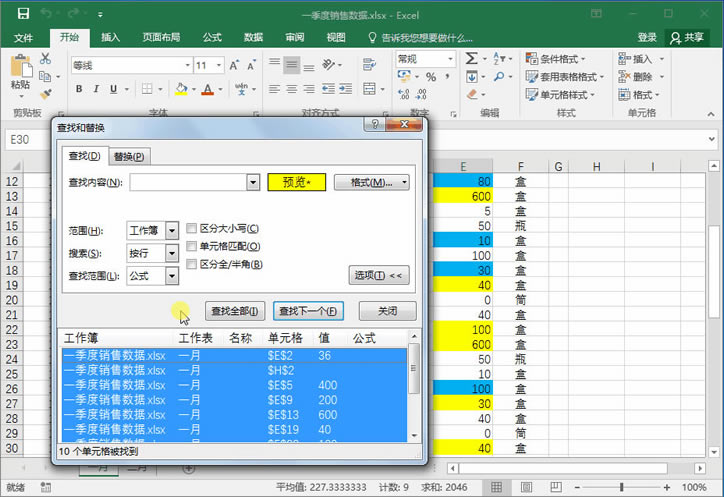Click the red font color A icon

pos(208,89)
